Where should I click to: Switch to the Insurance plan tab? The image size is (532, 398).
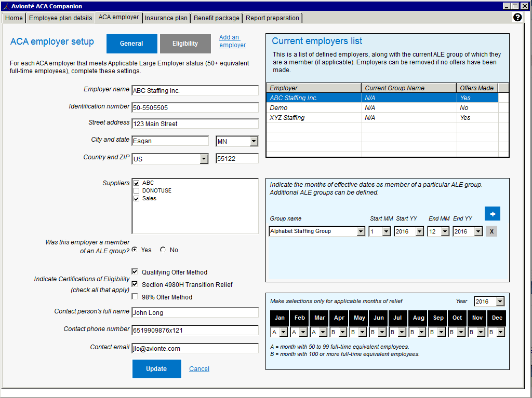pyautogui.click(x=166, y=18)
